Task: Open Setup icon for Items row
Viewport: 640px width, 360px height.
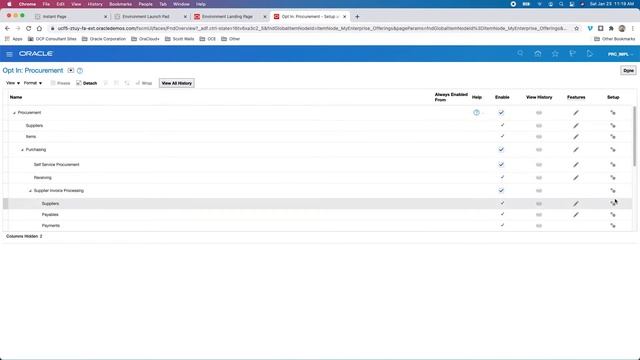Action: point(613,137)
